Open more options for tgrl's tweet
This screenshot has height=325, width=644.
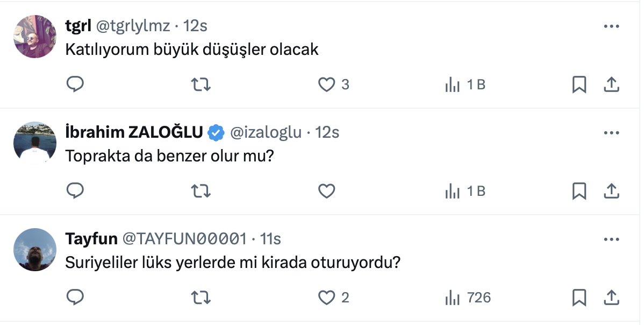pyautogui.click(x=612, y=26)
